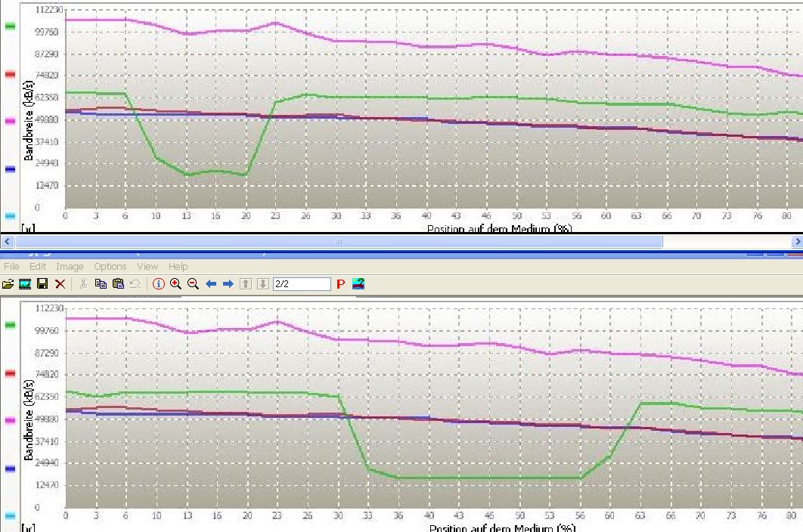The width and height of the screenshot is (803, 532).
Task: Click the upper window's horizontal scrollbar thumb
Action: coord(339,241)
